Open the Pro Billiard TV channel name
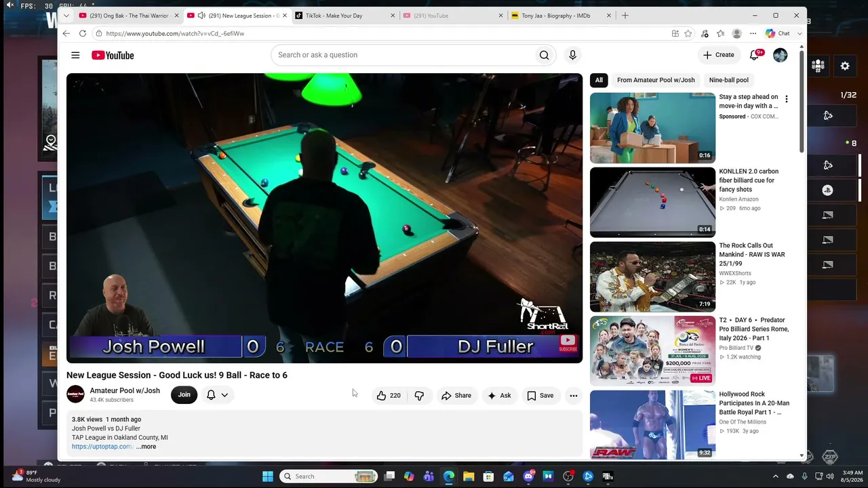868x488 pixels. coord(736,348)
